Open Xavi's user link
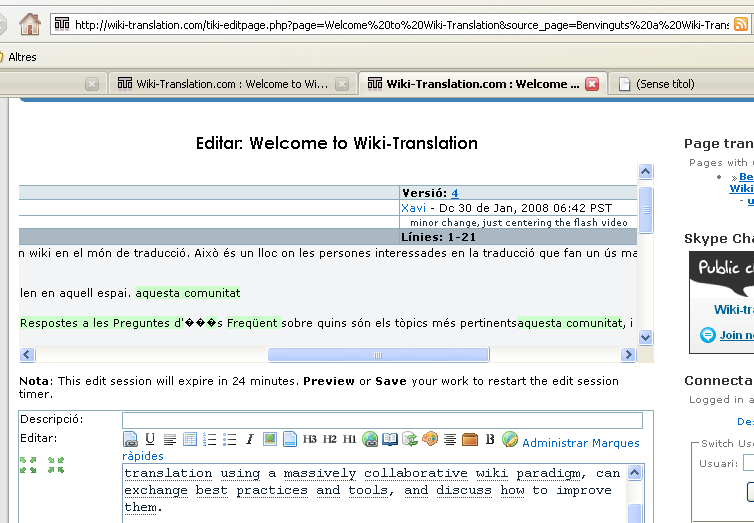 click(x=413, y=208)
